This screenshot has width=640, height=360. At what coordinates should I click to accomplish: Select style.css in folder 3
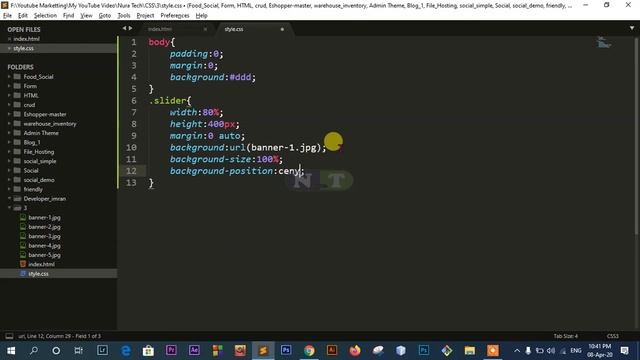(38, 274)
